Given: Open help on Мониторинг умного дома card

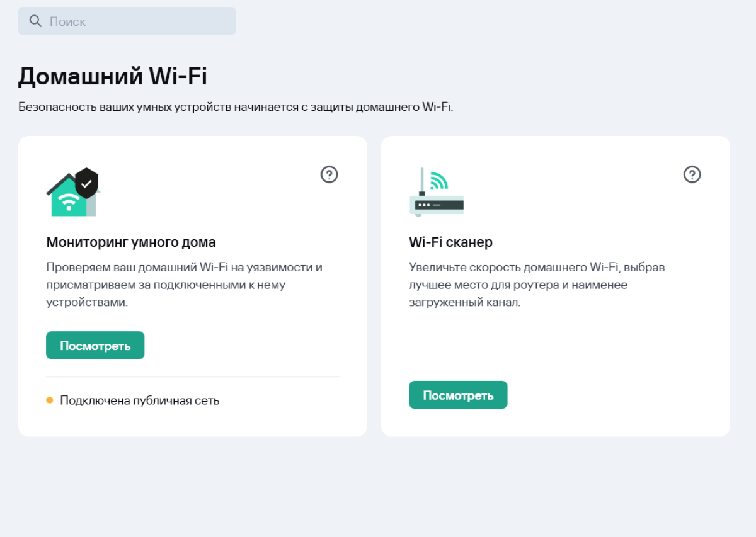Looking at the screenshot, I should coord(328,174).
